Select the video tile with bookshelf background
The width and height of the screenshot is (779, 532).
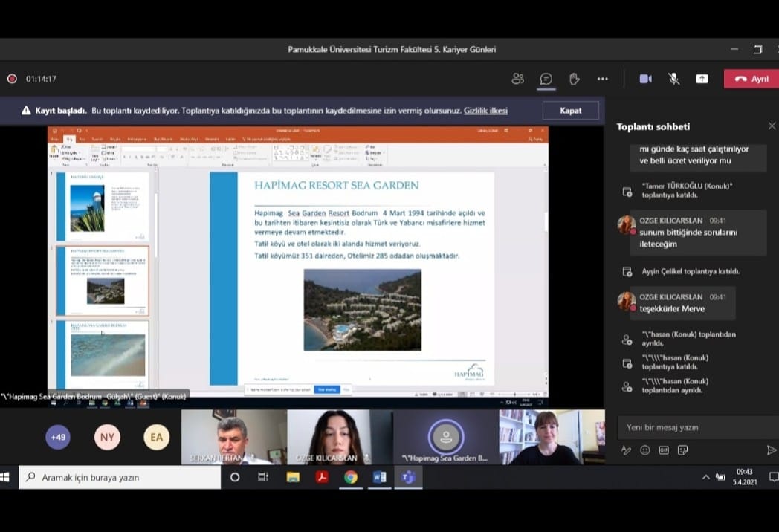pyautogui.click(x=552, y=437)
